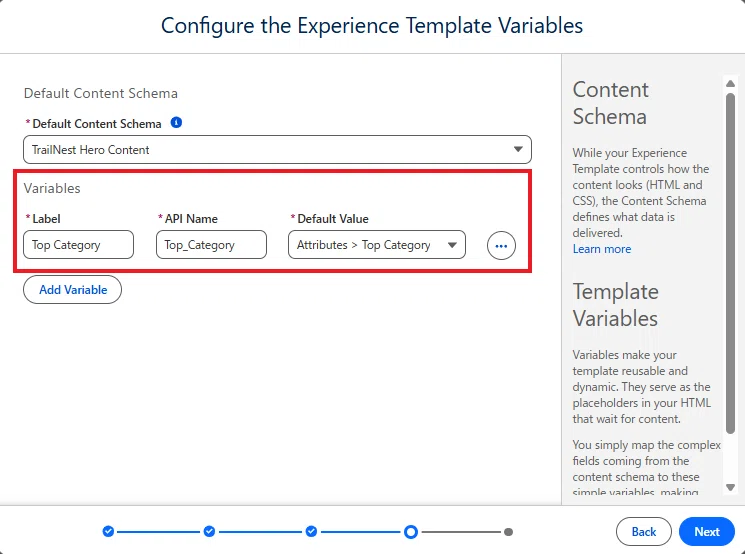This screenshot has width=745, height=554.
Task: Click the help panel scroll up arrow
Action: (730, 84)
